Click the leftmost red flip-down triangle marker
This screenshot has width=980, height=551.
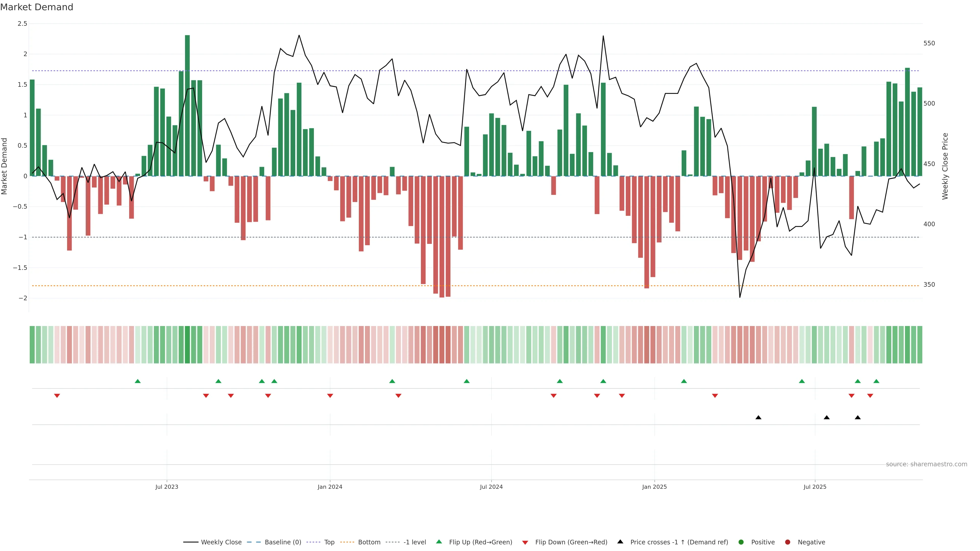coord(57,396)
